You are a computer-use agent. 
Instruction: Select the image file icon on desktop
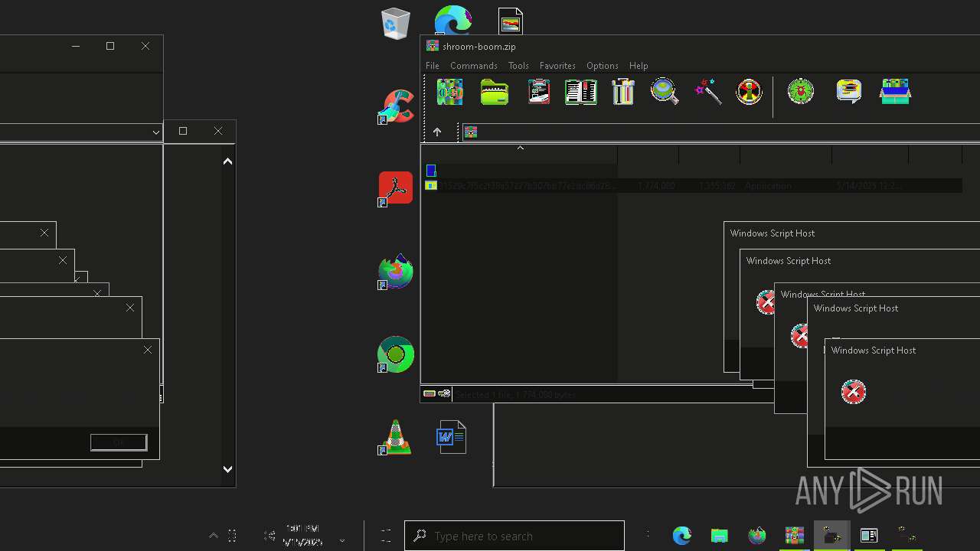511,21
